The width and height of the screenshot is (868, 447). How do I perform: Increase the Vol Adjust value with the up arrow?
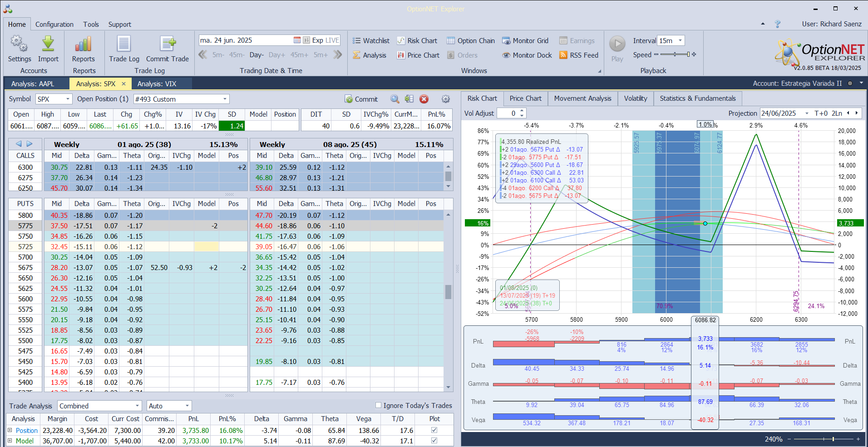click(522, 111)
